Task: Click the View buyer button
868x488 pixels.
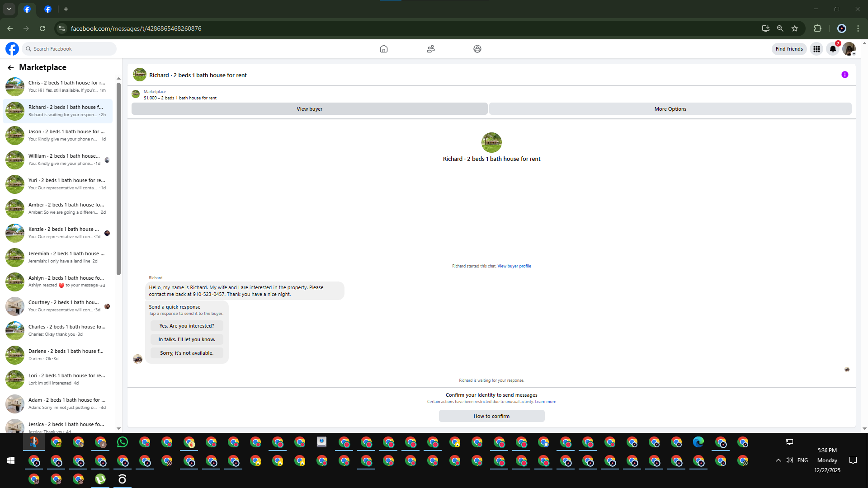Action: pyautogui.click(x=309, y=109)
